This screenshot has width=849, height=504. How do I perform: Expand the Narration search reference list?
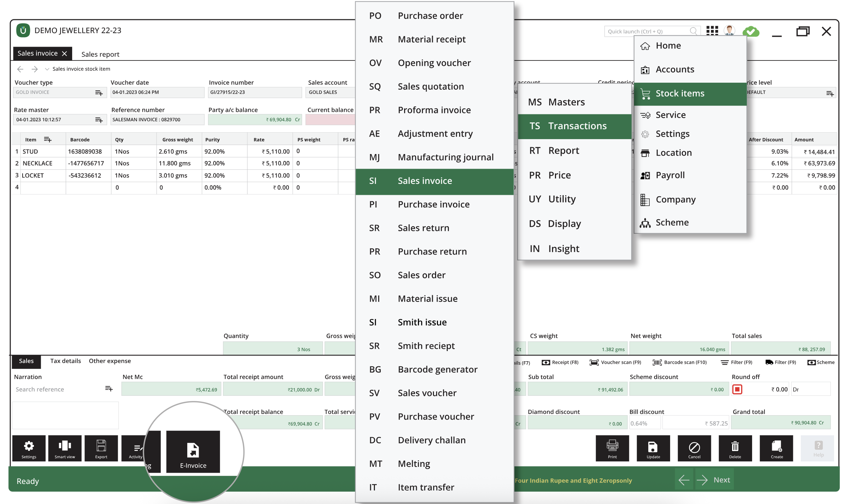click(109, 389)
